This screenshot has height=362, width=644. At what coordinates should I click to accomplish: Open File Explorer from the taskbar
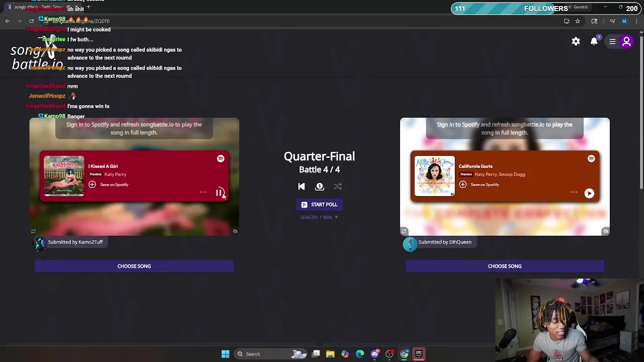(x=331, y=354)
